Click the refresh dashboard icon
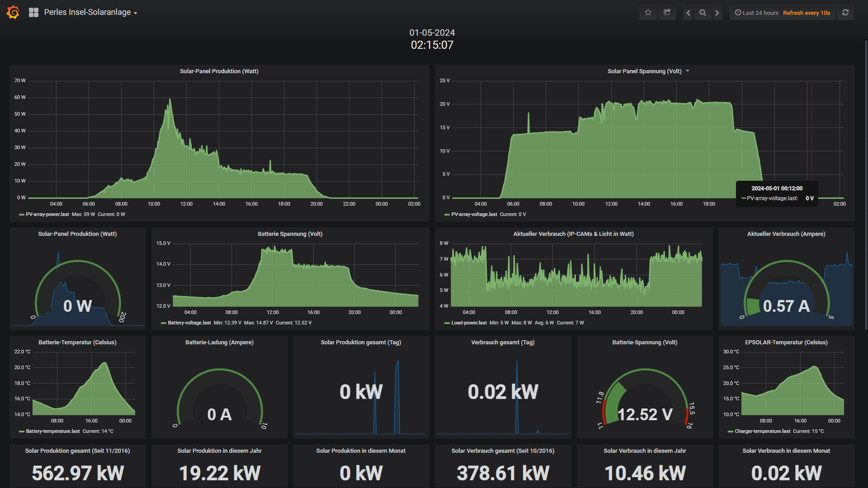The image size is (868, 488). (845, 13)
